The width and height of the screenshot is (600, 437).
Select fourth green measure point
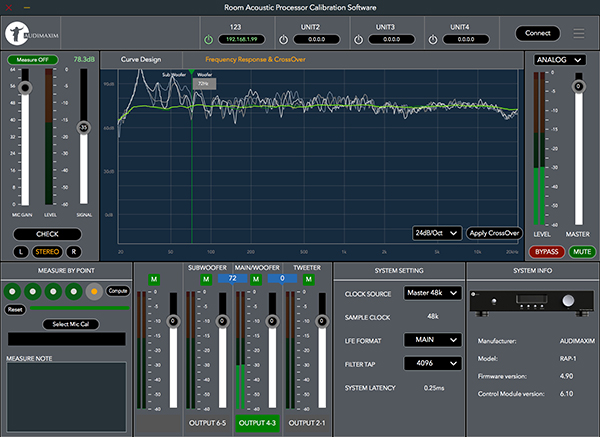coord(74,292)
